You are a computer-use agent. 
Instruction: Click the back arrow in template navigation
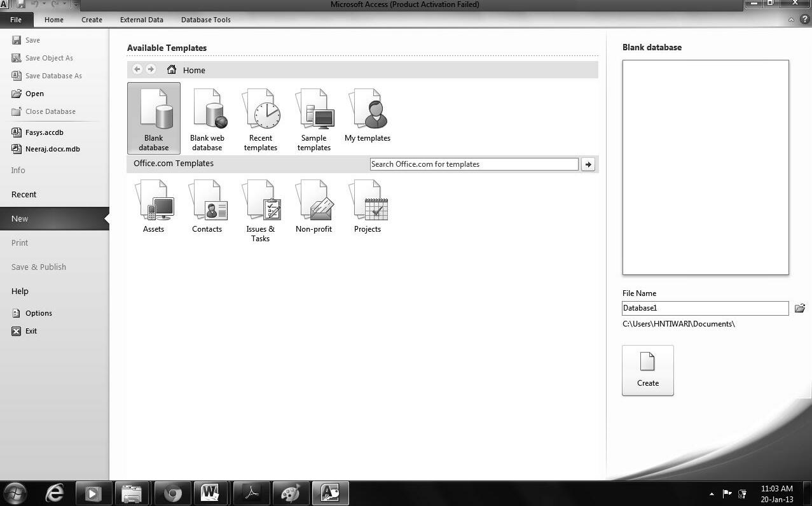point(137,69)
